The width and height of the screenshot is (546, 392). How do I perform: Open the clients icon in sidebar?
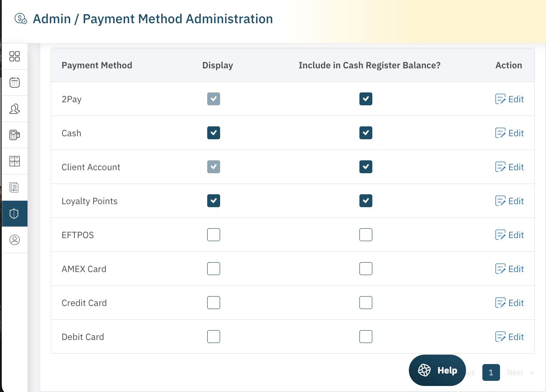click(15, 109)
